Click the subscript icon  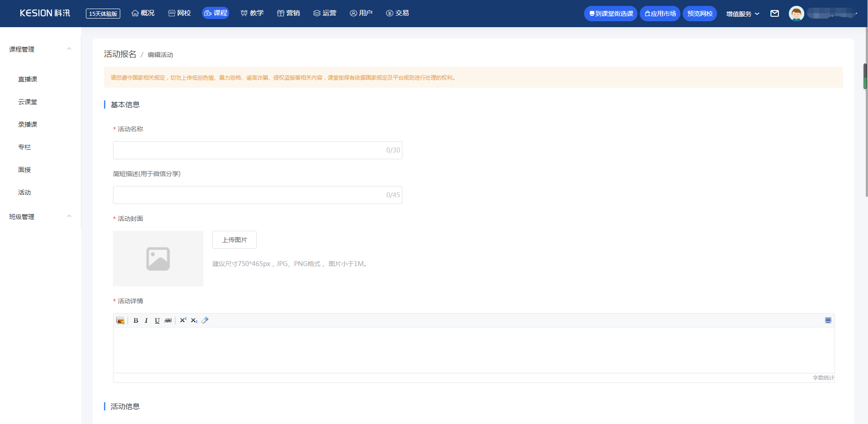click(x=194, y=320)
